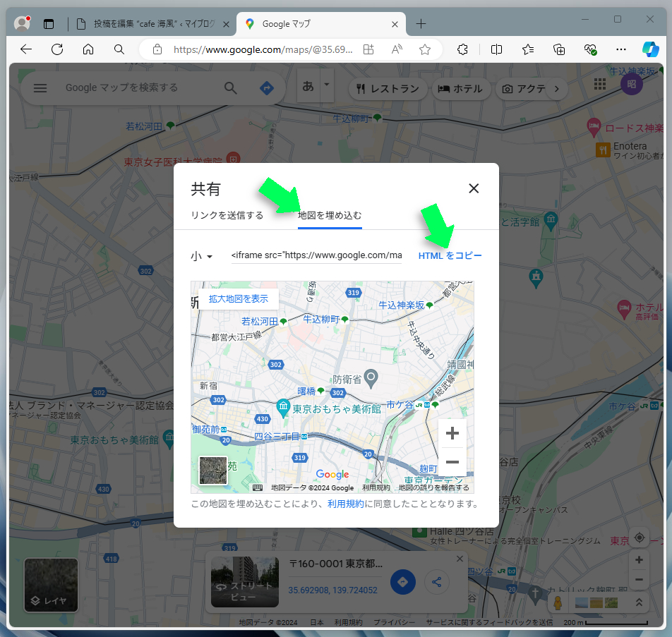Viewport: 672px width, 637px height.
Task: Click the 地図の誤りを報告する link in the preview
Action: 433,488
